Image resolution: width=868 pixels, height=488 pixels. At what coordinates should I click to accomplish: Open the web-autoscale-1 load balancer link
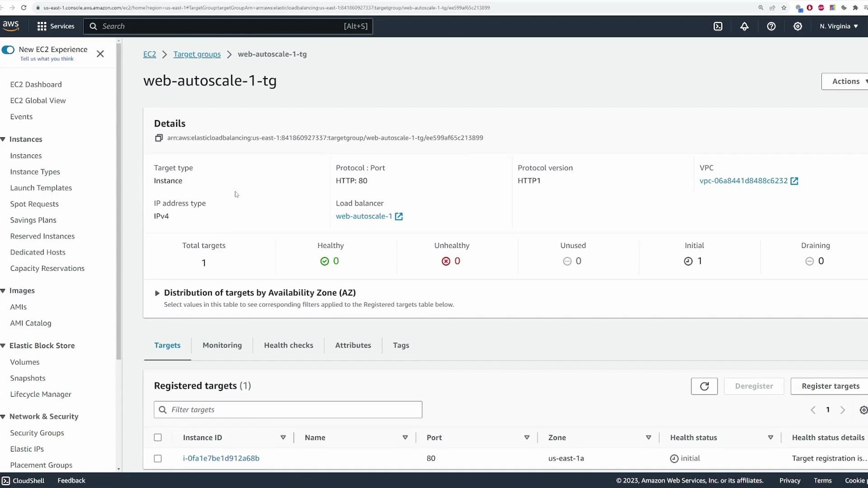pos(364,216)
